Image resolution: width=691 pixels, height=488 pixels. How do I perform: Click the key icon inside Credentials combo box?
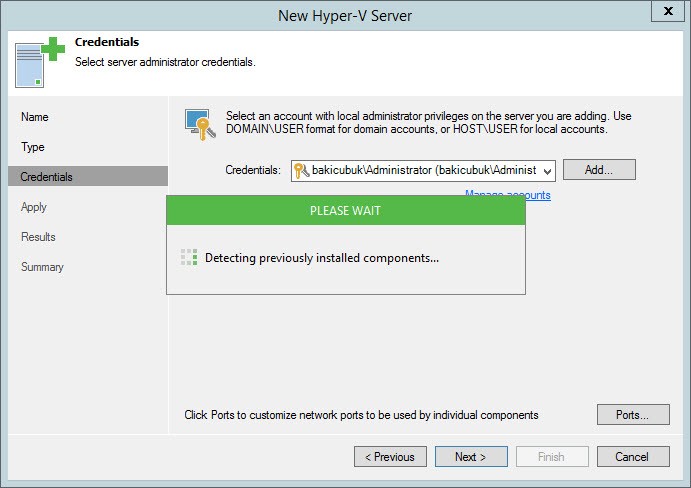tap(301, 171)
